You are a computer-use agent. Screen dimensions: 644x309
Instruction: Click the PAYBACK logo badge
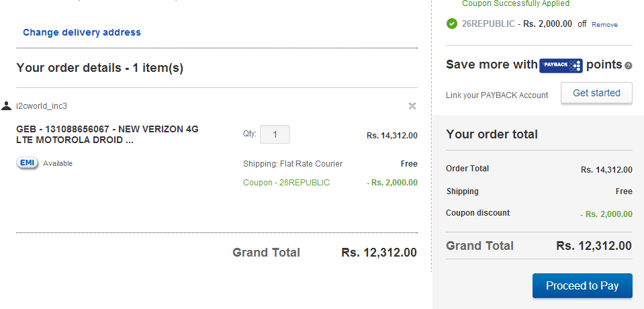click(x=561, y=65)
